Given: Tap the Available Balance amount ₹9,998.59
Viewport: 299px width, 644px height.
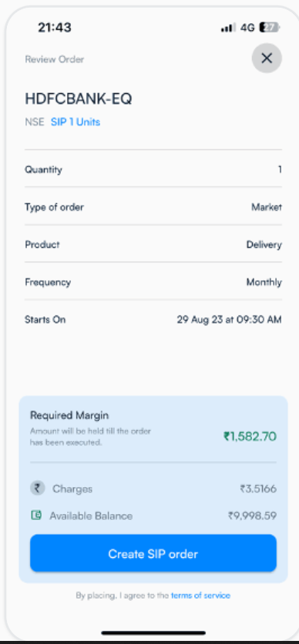Looking at the screenshot, I should (252, 516).
